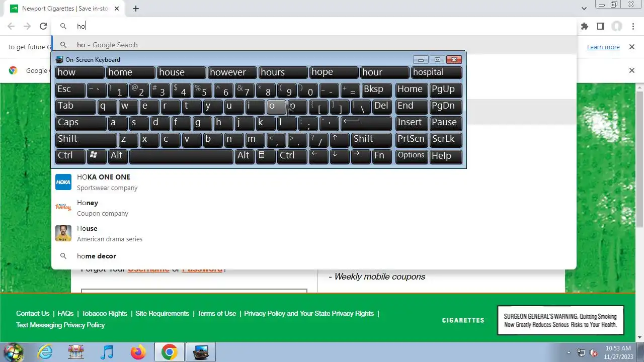Screen dimensions: 644x362
Task: Toggle left Shift key on On-Screen Keyboard
Action: [x=86, y=140]
